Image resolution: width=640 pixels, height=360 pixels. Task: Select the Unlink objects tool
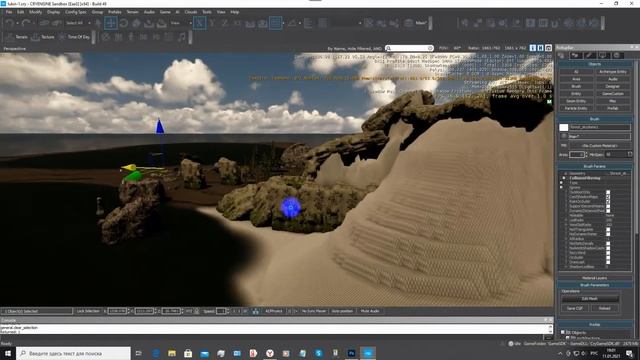tap(56, 23)
